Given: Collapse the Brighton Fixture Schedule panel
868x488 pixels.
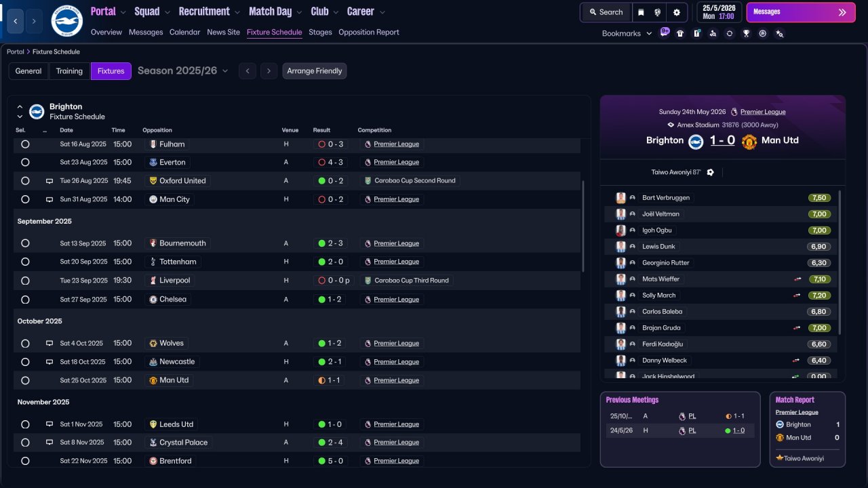Looking at the screenshot, I should click(x=20, y=106).
